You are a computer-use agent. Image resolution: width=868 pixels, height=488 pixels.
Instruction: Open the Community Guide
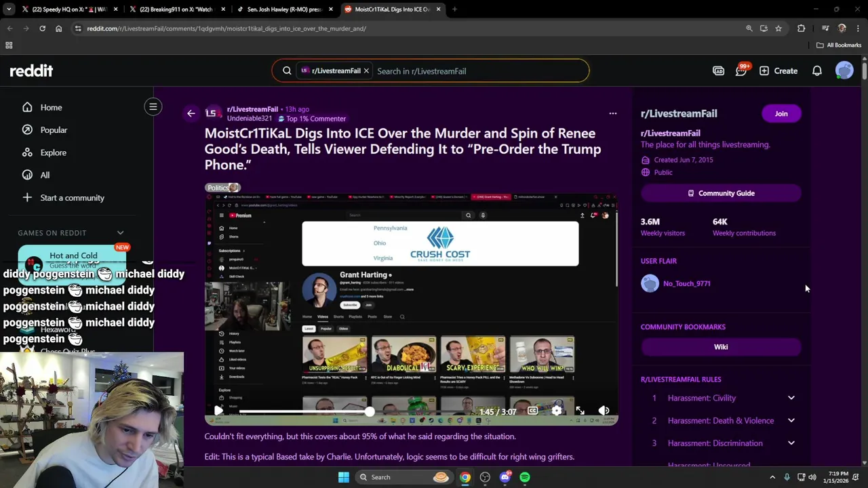(x=721, y=193)
